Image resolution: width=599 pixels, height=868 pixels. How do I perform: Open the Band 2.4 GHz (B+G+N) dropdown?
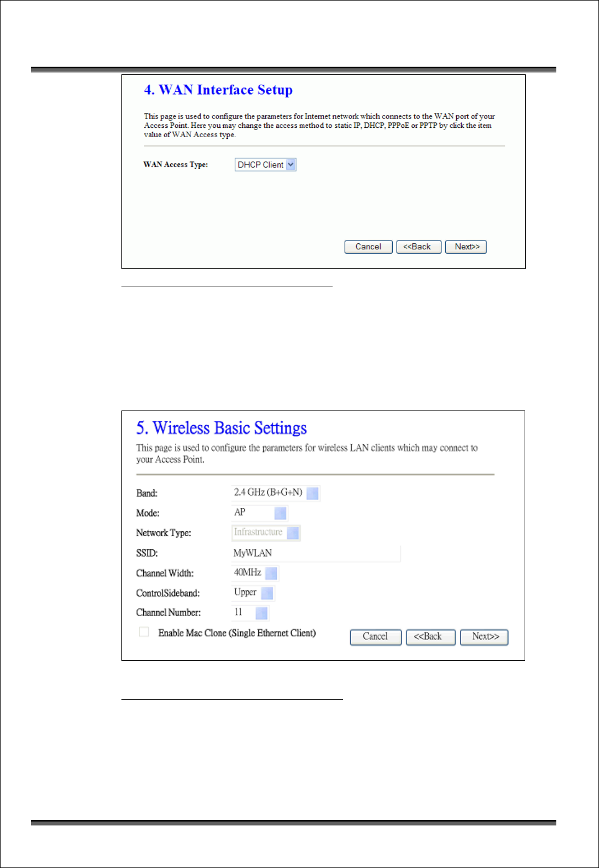(x=276, y=492)
